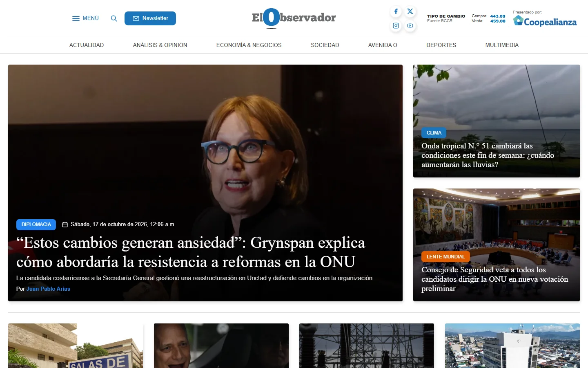
Task: Click the CLIMA category tag
Action: coord(434,133)
